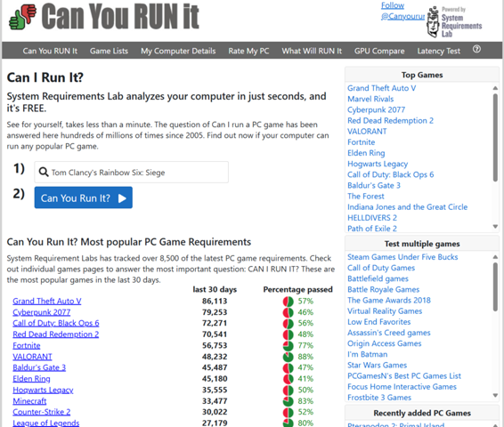
Task: Click the pie chart icon for Hogwarts Legacy row
Action: click(288, 390)
